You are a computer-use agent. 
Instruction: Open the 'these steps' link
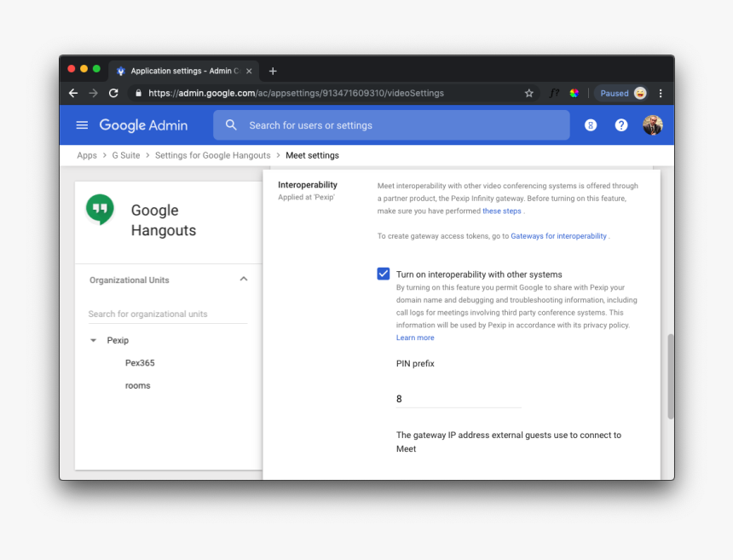501,211
